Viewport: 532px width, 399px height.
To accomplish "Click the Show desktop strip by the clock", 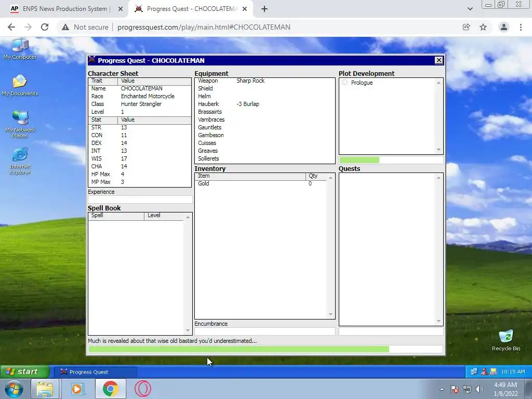I will 528,389.
